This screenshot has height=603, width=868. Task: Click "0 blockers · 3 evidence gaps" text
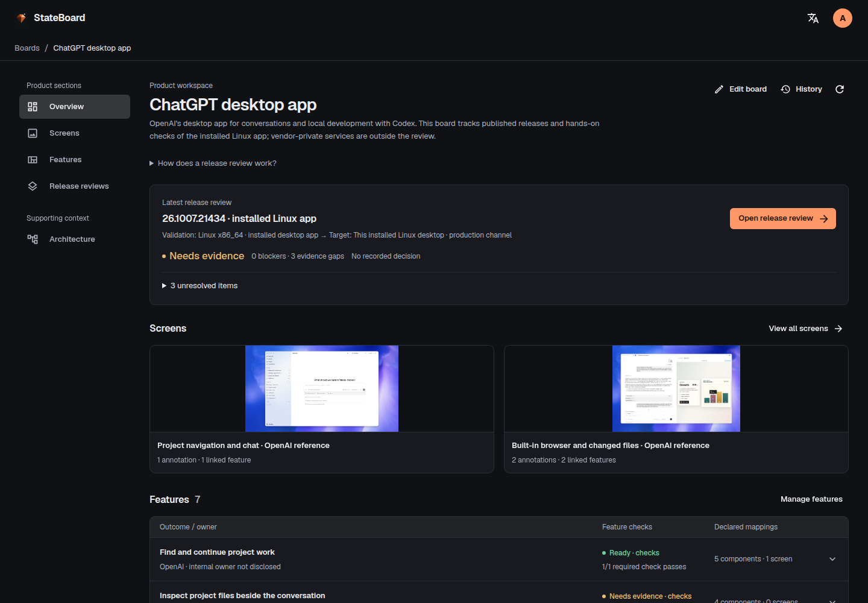click(x=298, y=256)
